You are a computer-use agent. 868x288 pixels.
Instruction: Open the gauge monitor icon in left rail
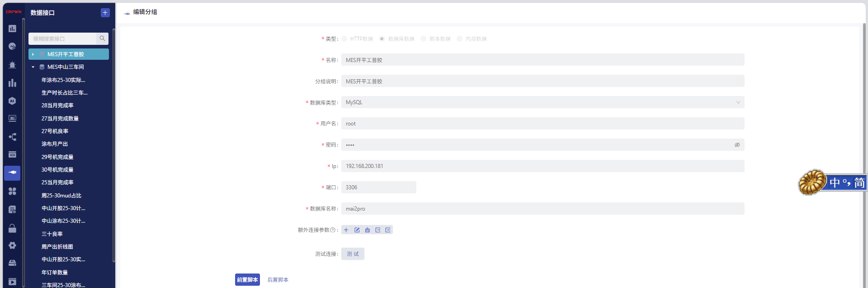click(12, 47)
